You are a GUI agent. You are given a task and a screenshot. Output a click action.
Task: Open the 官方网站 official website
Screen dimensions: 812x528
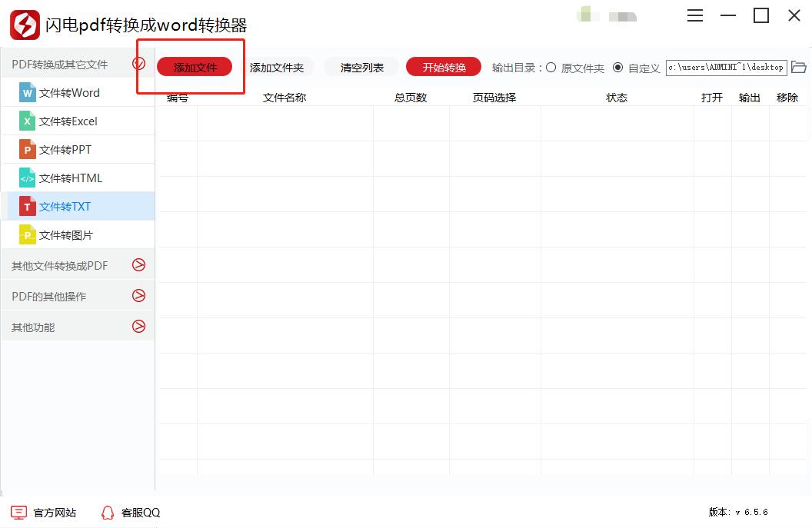(42, 512)
